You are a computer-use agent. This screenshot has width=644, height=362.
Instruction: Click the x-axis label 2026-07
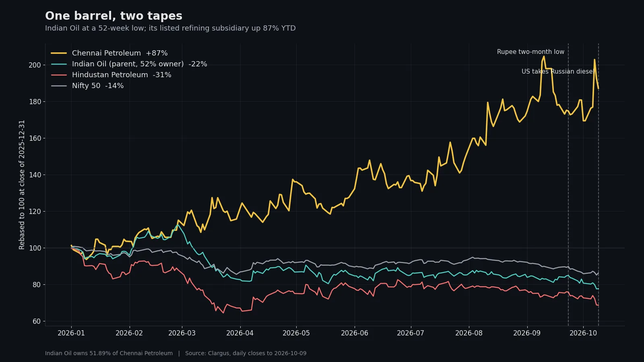(x=411, y=333)
